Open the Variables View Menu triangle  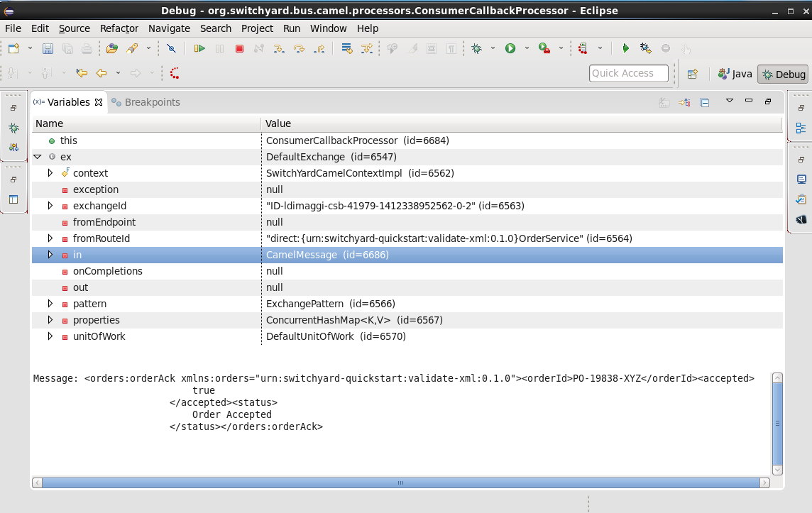click(x=730, y=101)
